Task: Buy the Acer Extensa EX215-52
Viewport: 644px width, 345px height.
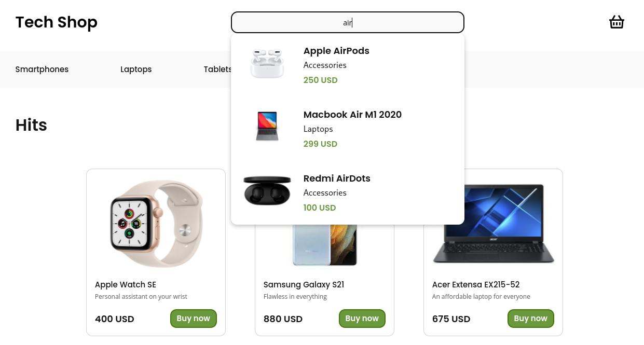Action: (530, 318)
